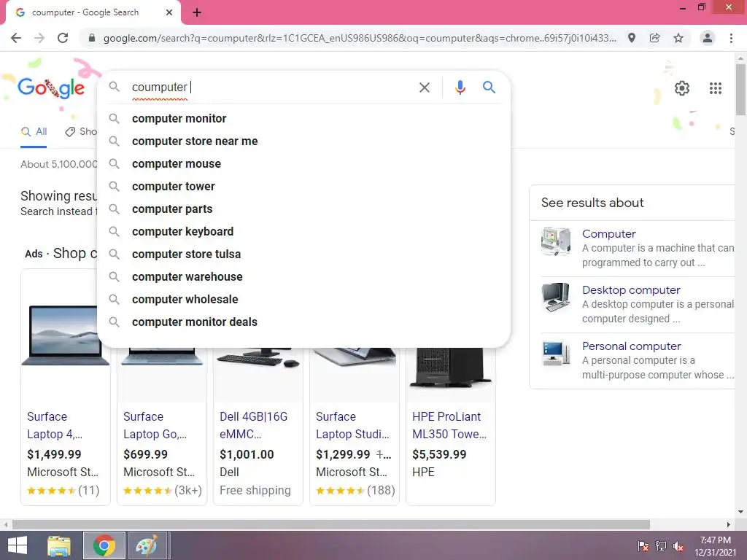This screenshot has height=560, width=747.
Task: Click the network tray icon
Action: click(661, 546)
